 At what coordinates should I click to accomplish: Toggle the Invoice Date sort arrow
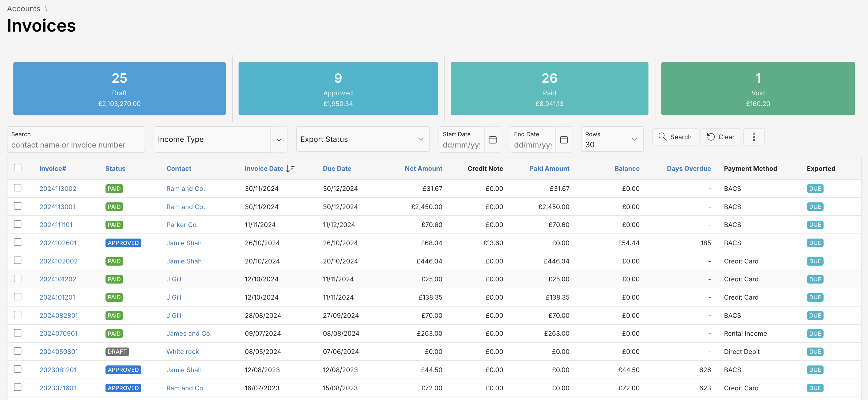coord(290,168)
